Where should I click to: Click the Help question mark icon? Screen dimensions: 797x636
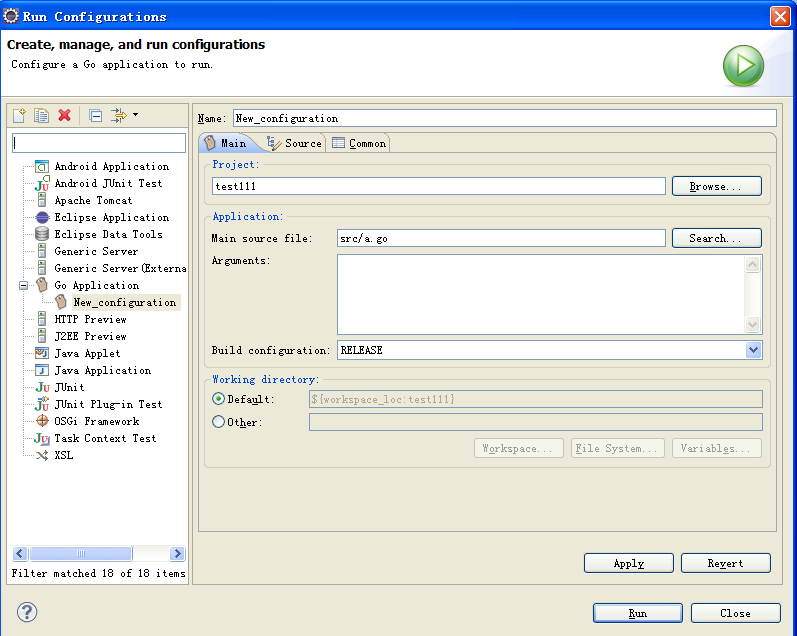(27, 612)
